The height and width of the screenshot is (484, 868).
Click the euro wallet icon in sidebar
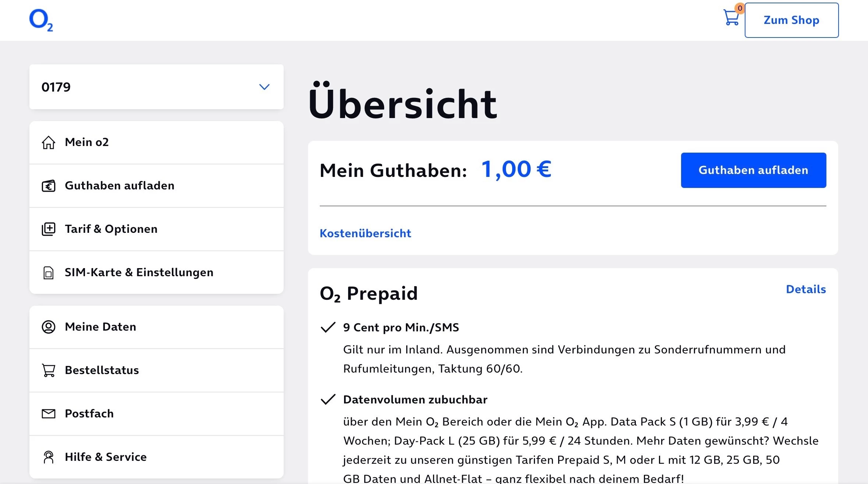(48, 186)
